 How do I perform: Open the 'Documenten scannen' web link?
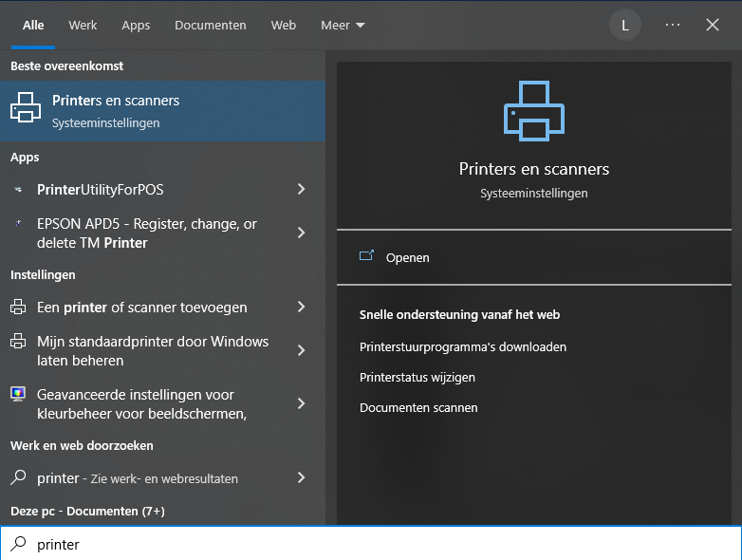[418, 407]
